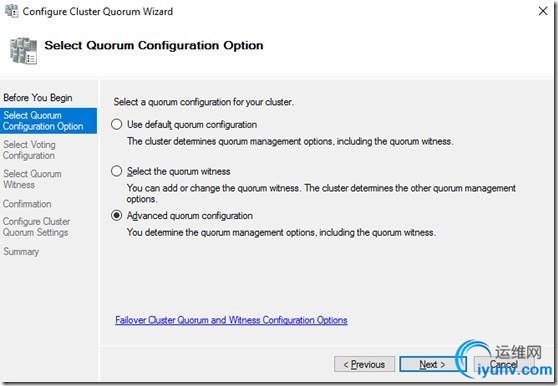Click the 'Select the quorum witness' label text
The image size is (558, 386).
pos(179,171)
